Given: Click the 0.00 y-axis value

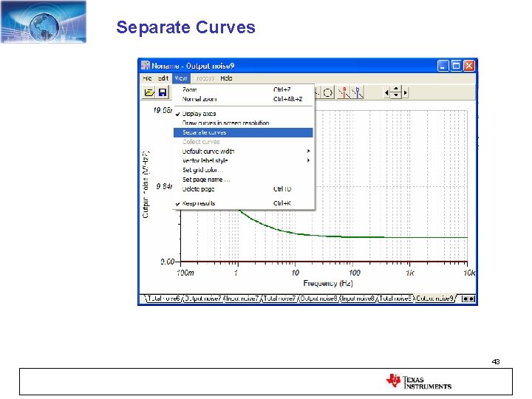Looking at the screenshot, I should pos(167,262).
